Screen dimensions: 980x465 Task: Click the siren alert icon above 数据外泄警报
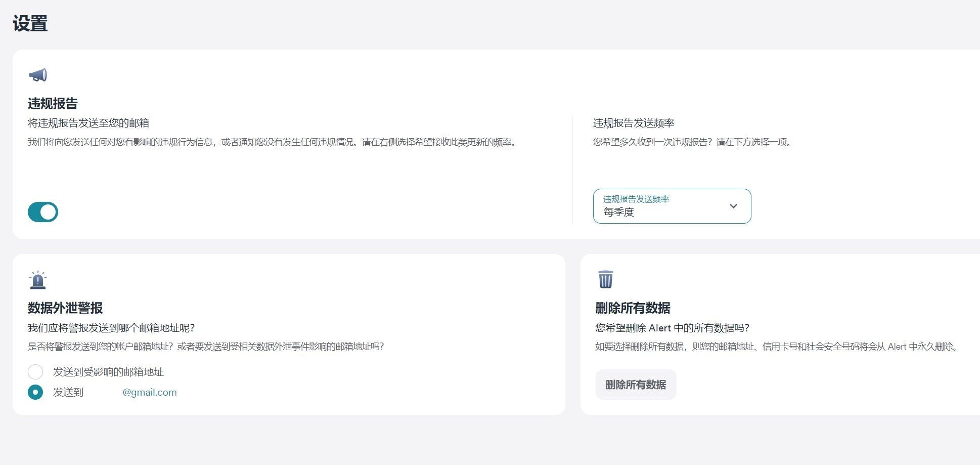[x=38, y=280]
